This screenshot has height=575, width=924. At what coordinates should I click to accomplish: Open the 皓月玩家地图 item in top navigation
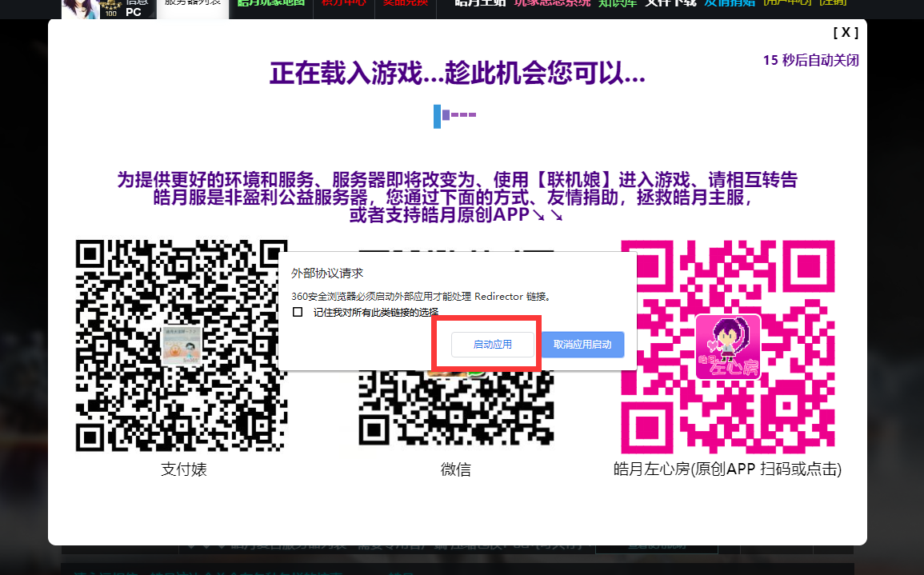pyautogui.click(x=271, y=3)
